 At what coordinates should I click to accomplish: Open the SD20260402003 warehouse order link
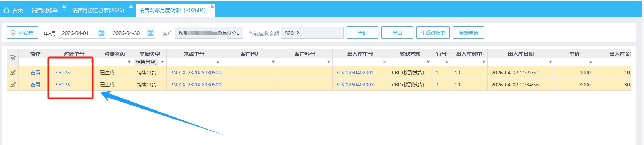(355, 85)
